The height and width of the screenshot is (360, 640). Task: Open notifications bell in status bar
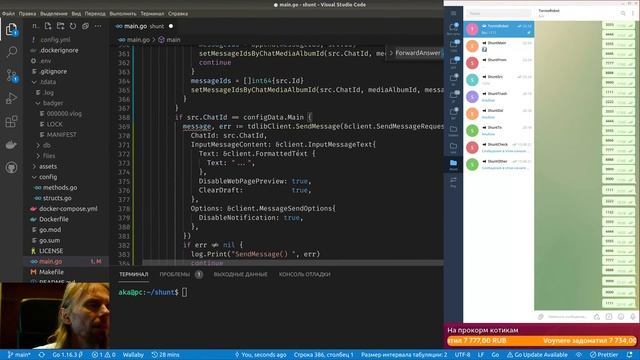(x=630, y=355)
